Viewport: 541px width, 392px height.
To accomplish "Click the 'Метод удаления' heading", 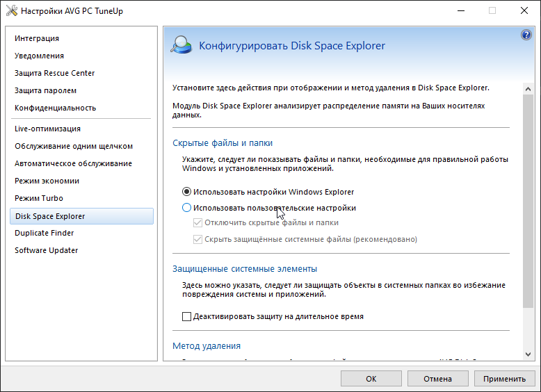I will pyautogui.click(x=207, y=346).
